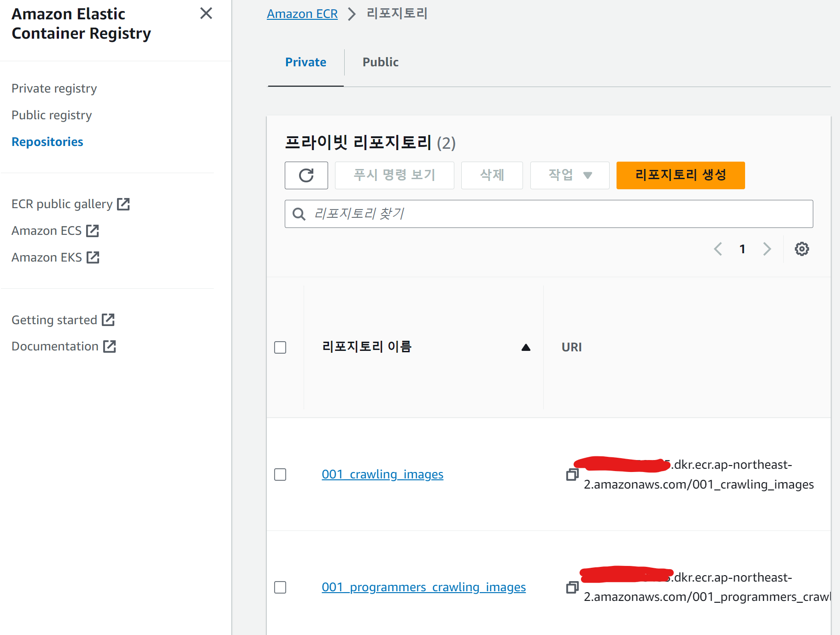
Task: Open the 작업 actions dropdown
Action: 570,175
